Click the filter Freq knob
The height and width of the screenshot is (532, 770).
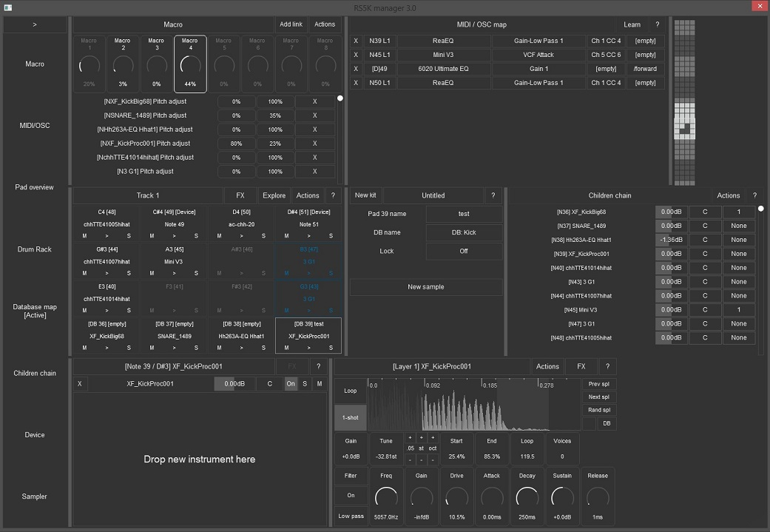386,496
